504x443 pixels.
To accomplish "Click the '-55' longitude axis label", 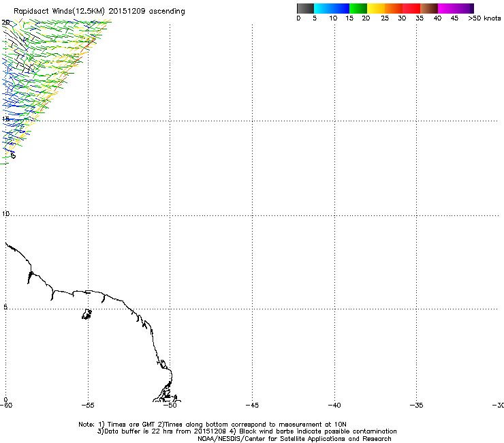I will point(88,406).
